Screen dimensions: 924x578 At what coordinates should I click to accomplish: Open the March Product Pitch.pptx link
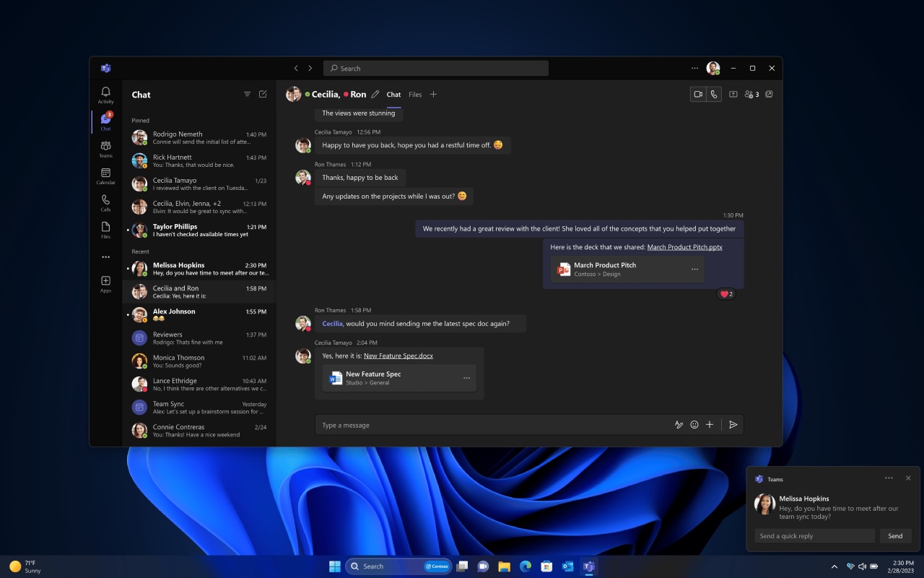(x=684, y=247)
